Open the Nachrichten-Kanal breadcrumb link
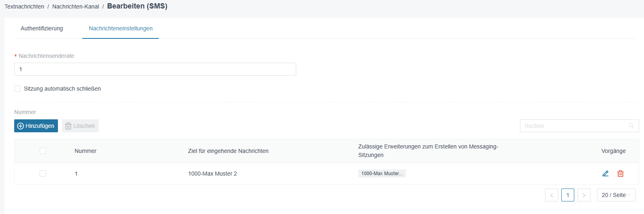Image resolution: width=644 pixels, height=214 pixels. coord(75,6)
